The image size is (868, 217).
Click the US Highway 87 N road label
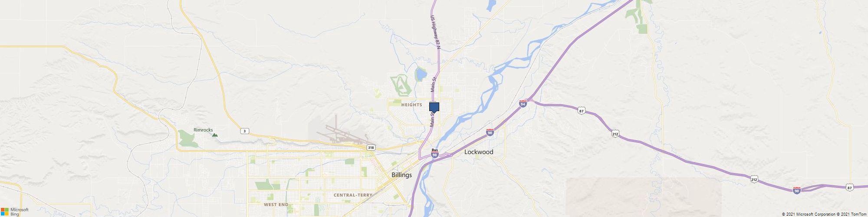(435, 33)
